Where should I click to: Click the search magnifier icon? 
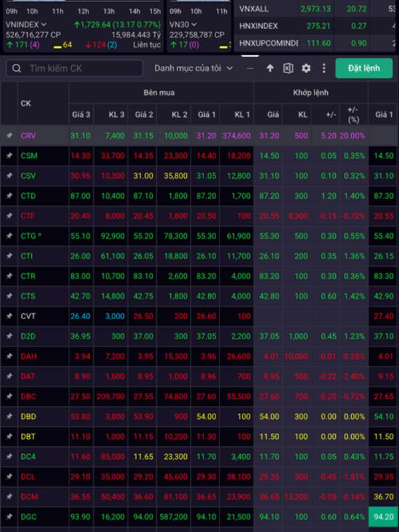click(x=16, y=68)
